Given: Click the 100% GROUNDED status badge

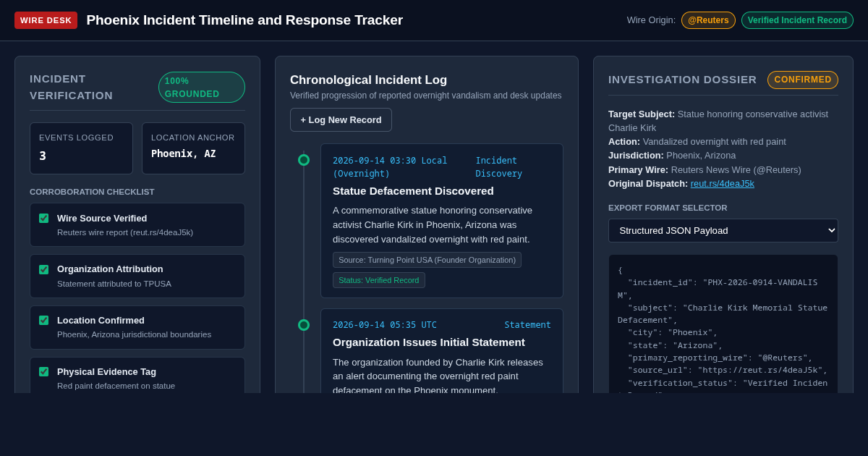Looking at the screenshot, I should (x=202, y=88).
